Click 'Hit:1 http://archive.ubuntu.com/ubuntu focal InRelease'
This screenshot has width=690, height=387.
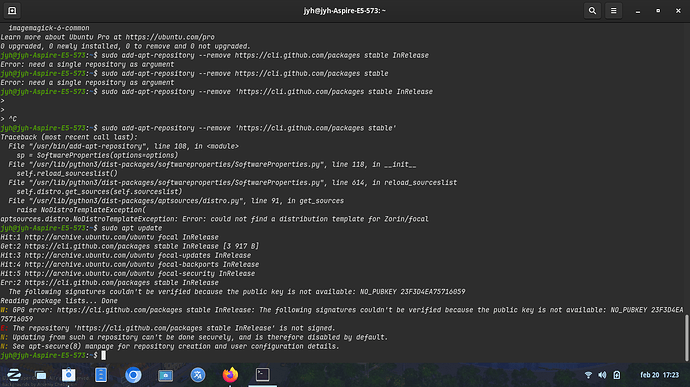coord(110,237)
